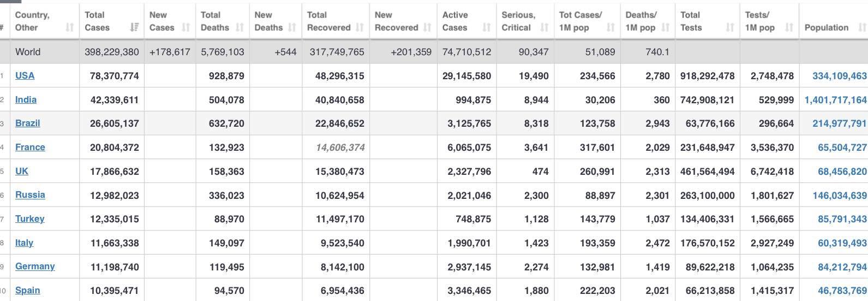
Task: Click New Cases sort arrow icon
Action: [186, 27]
